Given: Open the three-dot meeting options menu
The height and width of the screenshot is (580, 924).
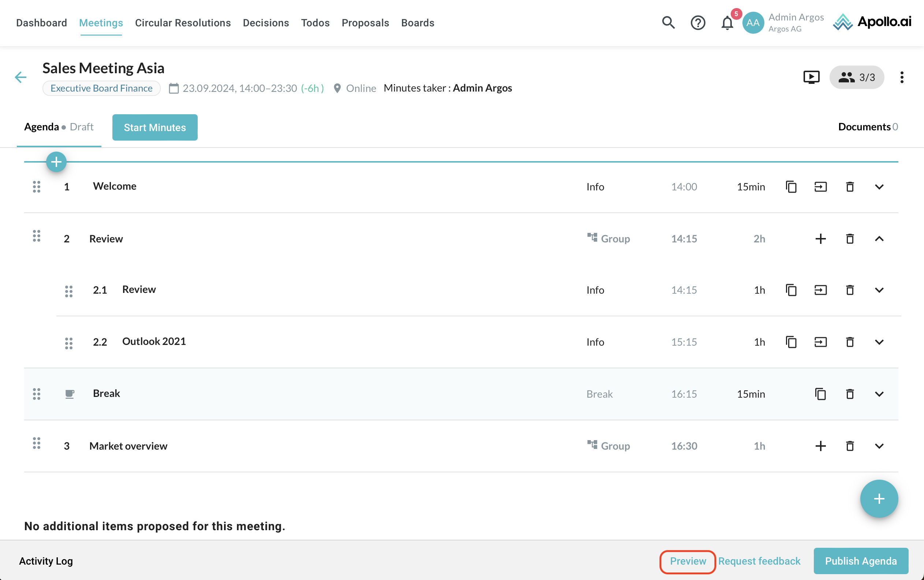Looking at the screenshot, I should coord(902,77).
